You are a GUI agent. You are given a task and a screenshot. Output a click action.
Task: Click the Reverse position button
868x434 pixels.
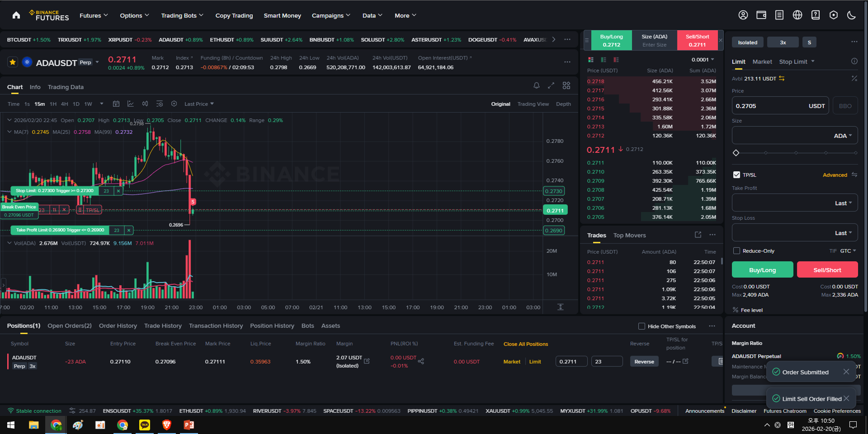[644, 361]
